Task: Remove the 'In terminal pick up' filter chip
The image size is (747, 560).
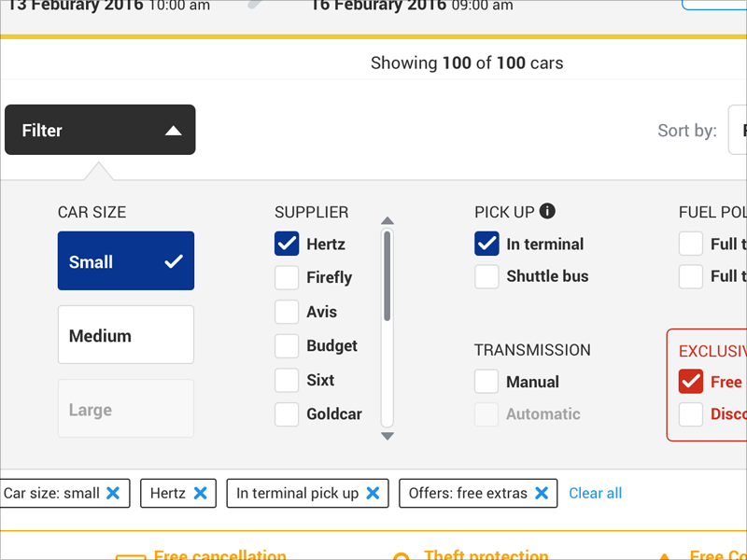Action: tap(372, 493)
